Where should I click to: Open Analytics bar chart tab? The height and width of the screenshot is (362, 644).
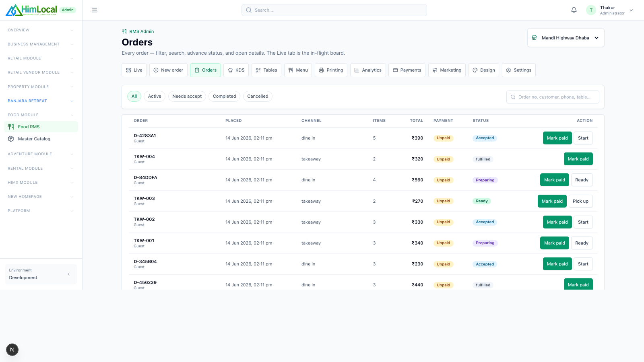368,70
